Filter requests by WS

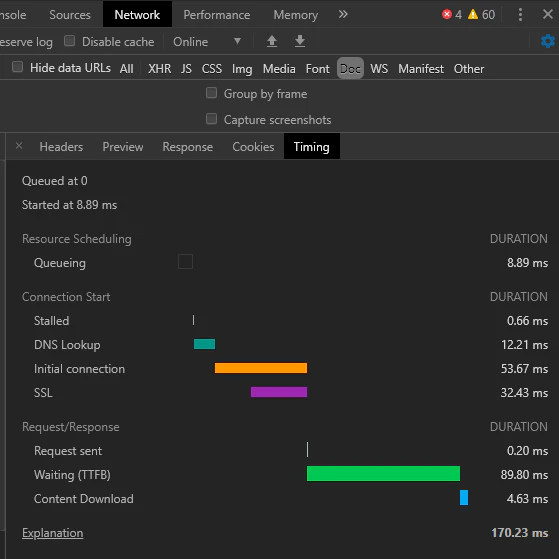click(x=379, y=68)
